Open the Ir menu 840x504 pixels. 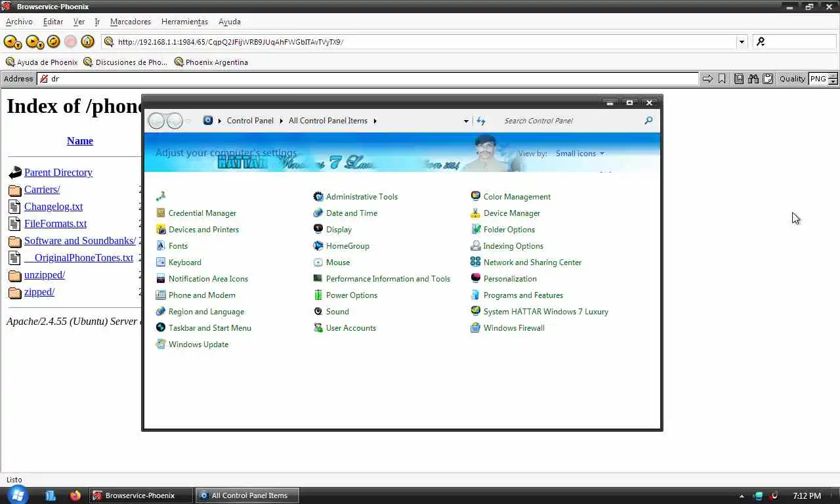pos(97,22)
